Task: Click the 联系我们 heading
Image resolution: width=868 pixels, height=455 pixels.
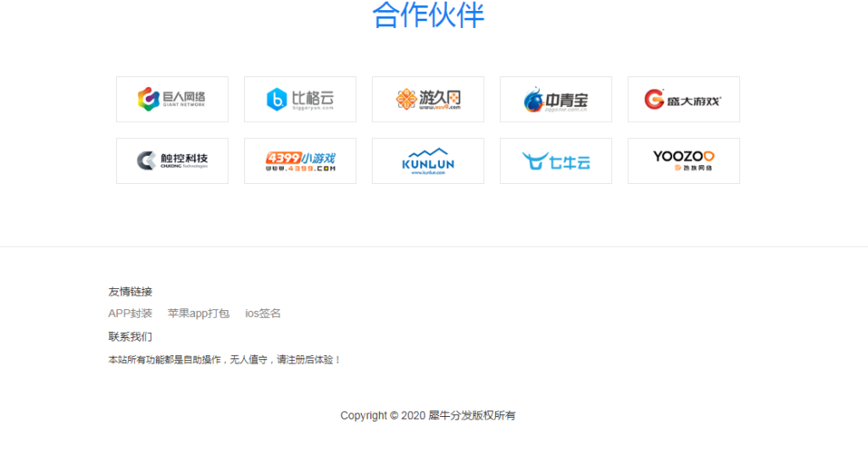Action: click(x=130, y=336)
